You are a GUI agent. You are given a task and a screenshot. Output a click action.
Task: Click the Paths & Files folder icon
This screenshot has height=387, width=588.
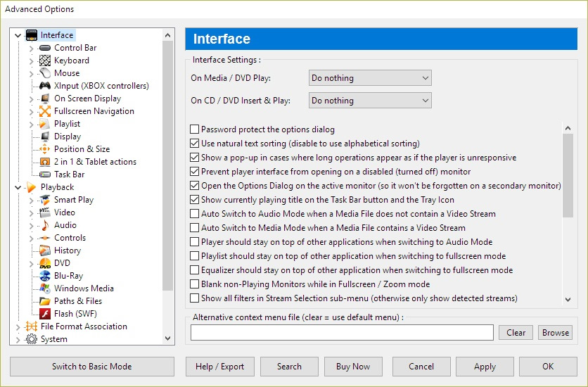tap(45, 301)
